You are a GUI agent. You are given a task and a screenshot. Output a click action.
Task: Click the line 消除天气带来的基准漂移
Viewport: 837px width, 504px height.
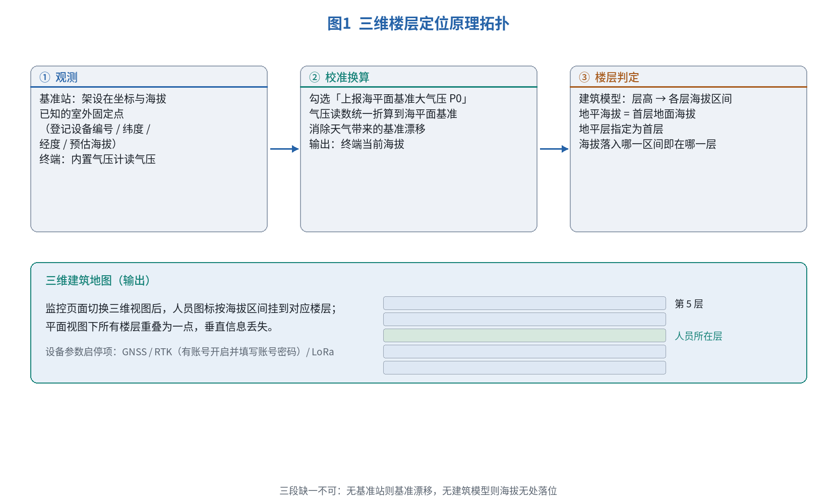(367, 129)
